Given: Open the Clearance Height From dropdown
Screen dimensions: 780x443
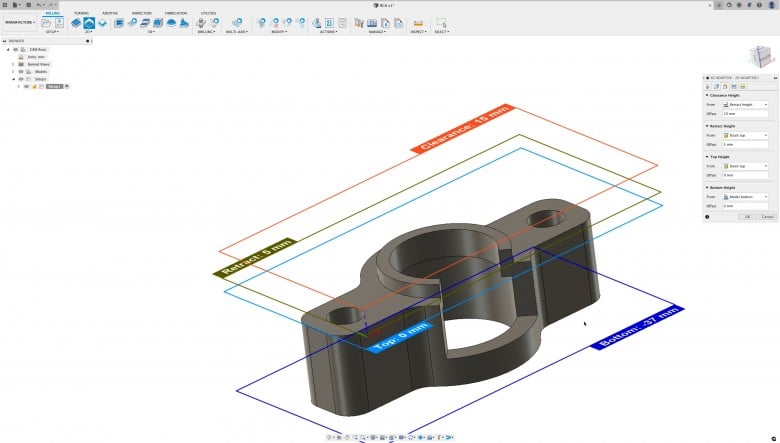Looking at the screenshot, I should pyautogui.click(x=744, y=105).
